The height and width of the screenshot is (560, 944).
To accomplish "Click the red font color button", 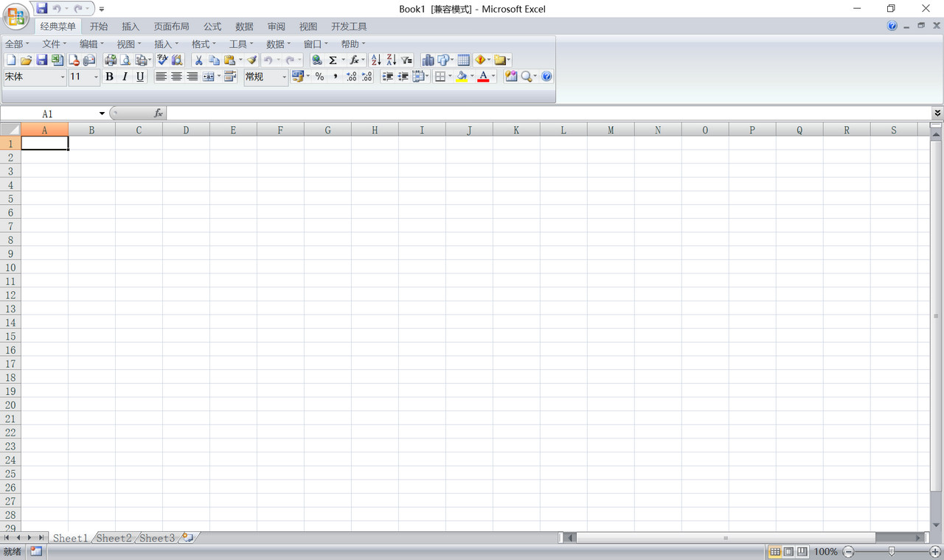I will click(483, 77).
